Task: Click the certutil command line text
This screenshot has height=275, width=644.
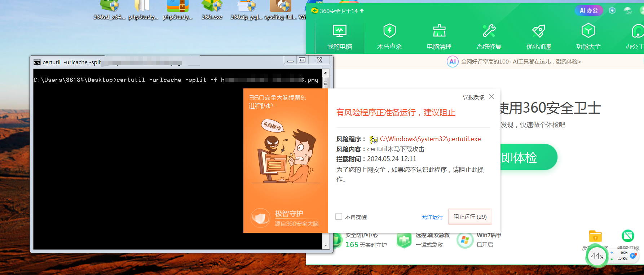Action: pyautogui.click(x=176, y=80)
